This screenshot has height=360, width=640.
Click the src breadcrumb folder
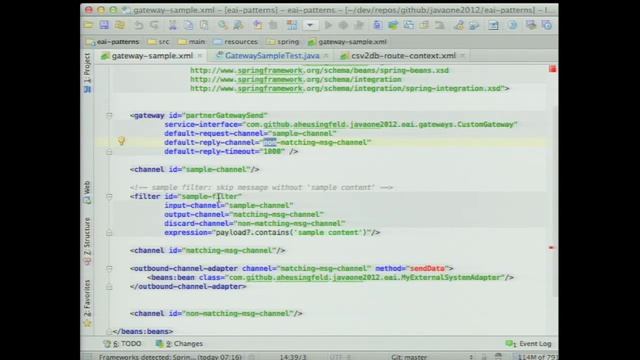(x=158, y=42)
